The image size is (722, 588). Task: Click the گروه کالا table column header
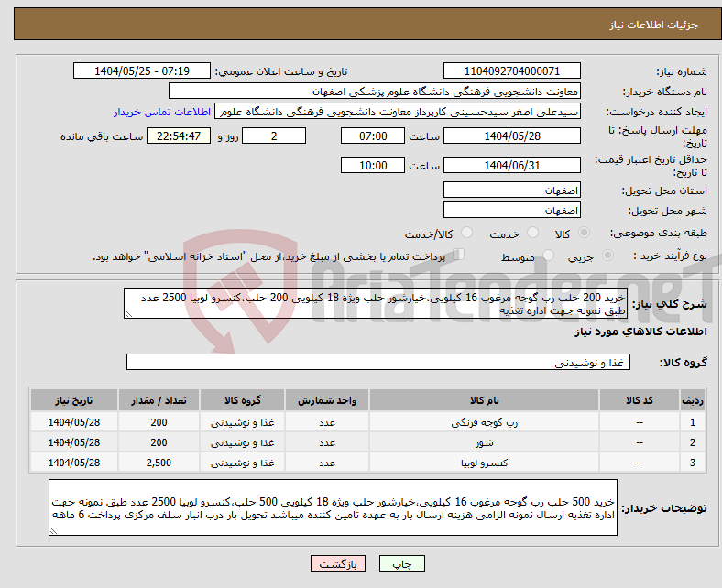click(242, 400)
